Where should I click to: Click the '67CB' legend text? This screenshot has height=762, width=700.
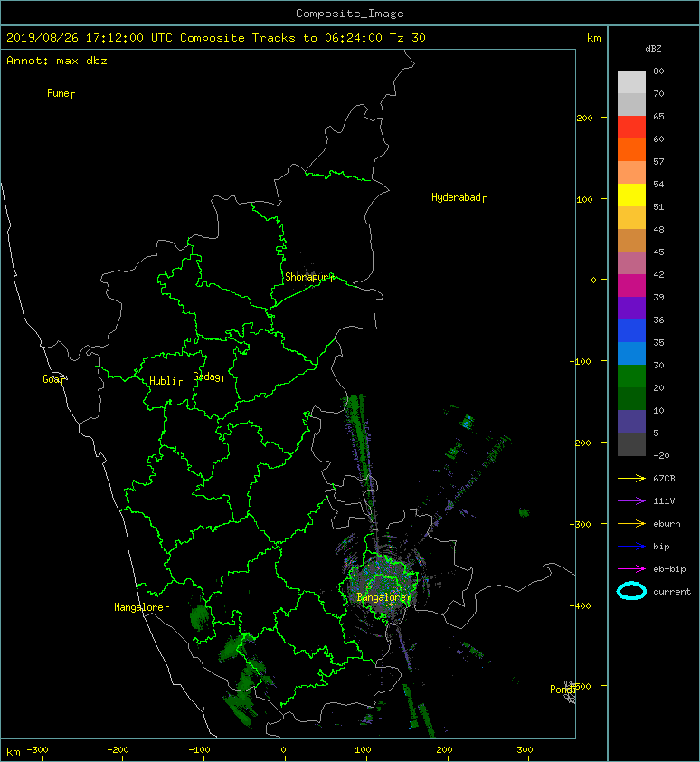(x=664, y=479)
